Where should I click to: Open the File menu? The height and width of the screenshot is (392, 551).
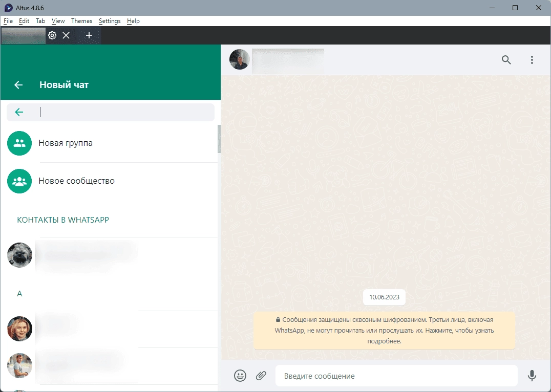[8, 21]
